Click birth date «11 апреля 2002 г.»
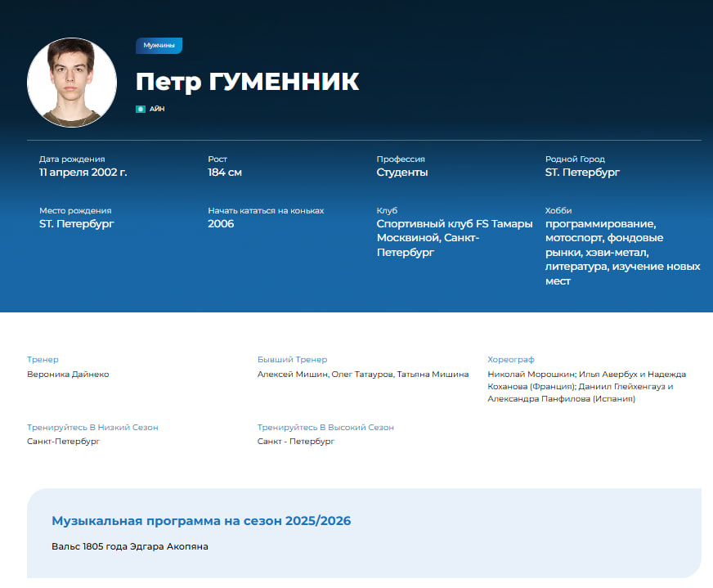 point(83,173)
